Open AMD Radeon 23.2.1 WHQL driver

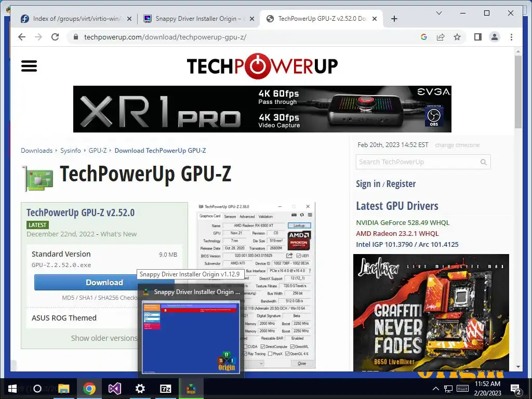point(397,233)
